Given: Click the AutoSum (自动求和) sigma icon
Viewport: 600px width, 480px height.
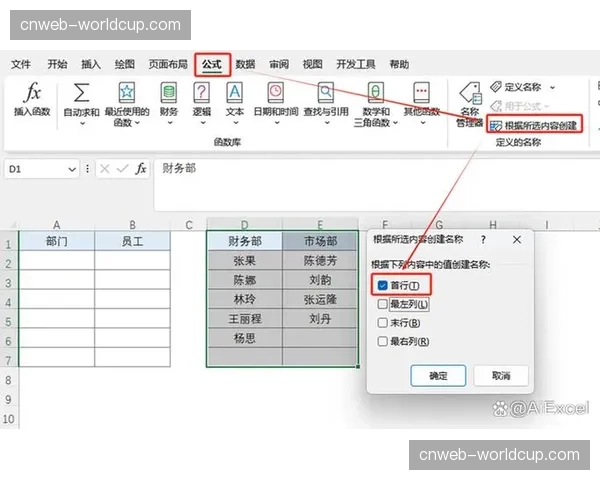Looking at the screenshot, I should (81, 93).
